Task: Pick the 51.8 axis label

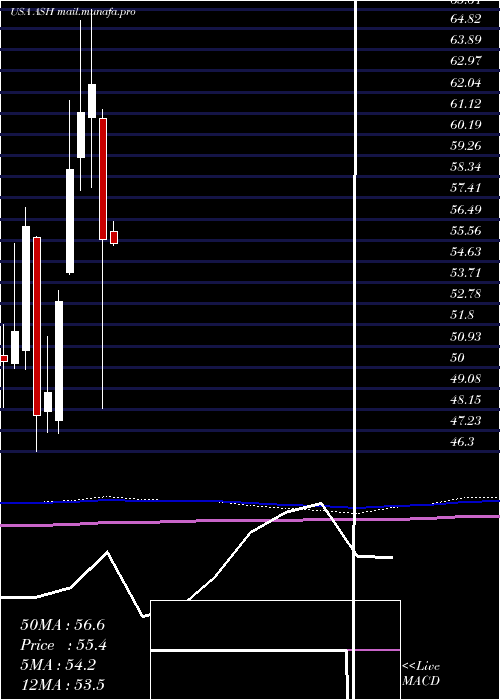Action: point(462,315)
